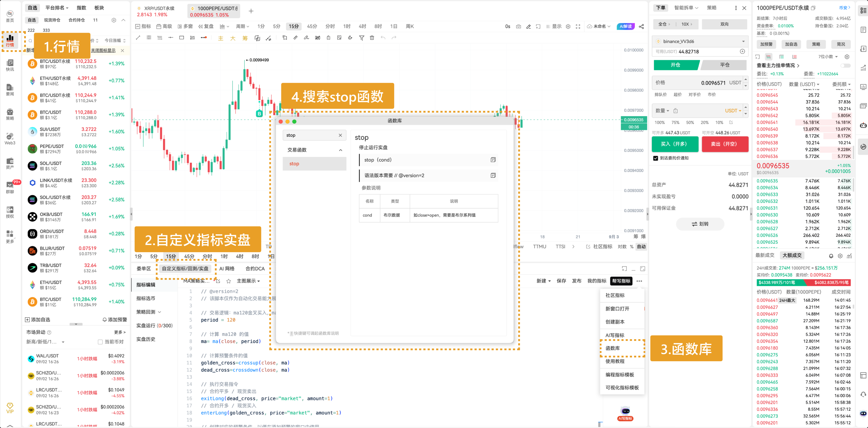The width and height of the screenshot is (868, 428).
Task: Open the 策略 strategy sidebar icon
Action: point(10,114)
